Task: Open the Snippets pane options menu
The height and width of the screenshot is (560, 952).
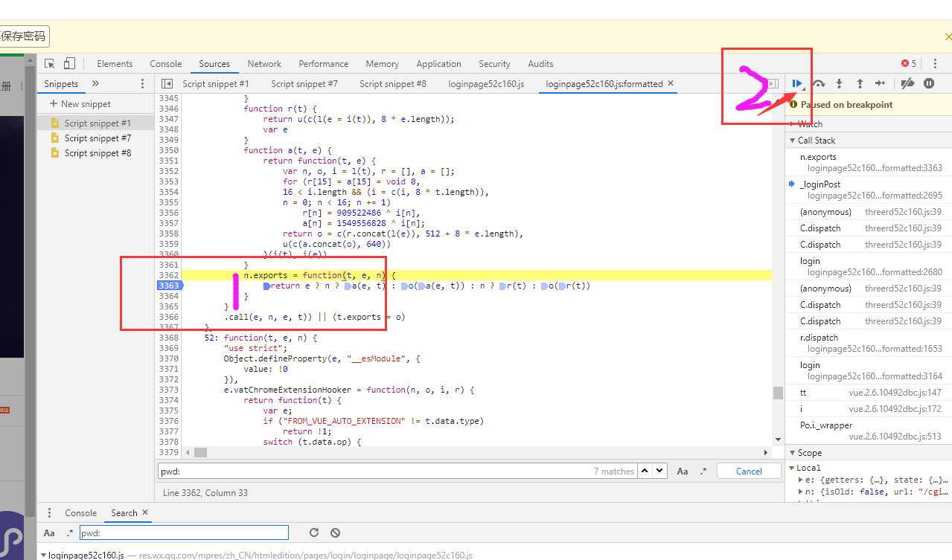Action: (x=142, y=84)
